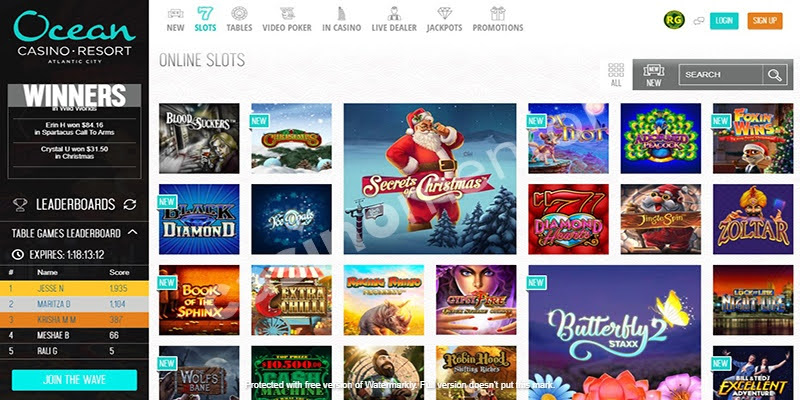Open the Secrets of Christmas slot thumbnail
This screenshot has width=800, height=400.
click(x=430, y=179)
